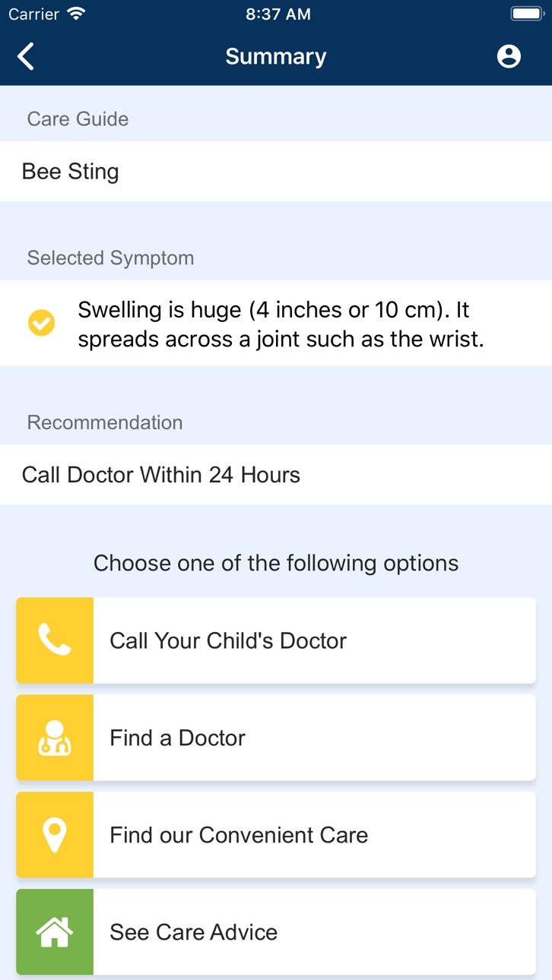The width and height of the screenshot is (552, 980).
Task: Tap the map pin location icon
Action: [x=55, y=835]
